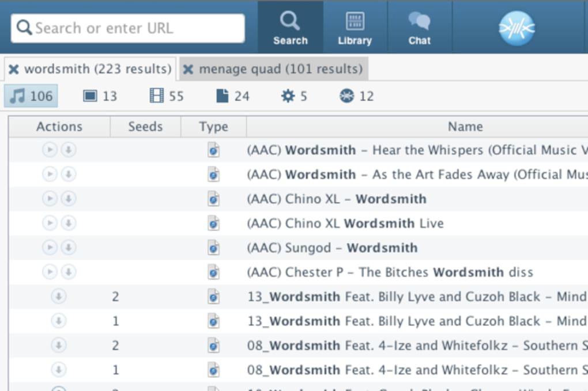This screenshot has width=588, height=391.
Task: Close the wordsmith results tab
Action: coord(13,69)
